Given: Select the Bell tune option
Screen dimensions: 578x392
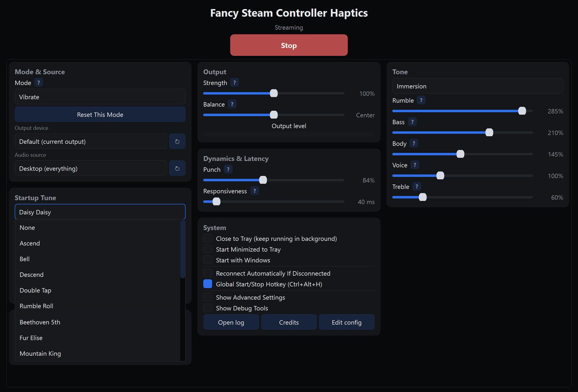Looking at the screenshot, I should (x=98, y=259).
